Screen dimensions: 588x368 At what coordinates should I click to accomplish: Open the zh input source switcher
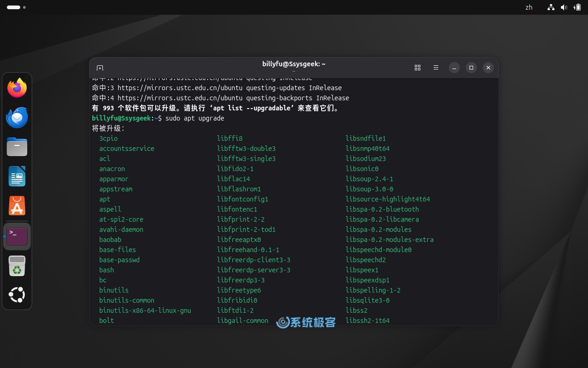point(528,7)
